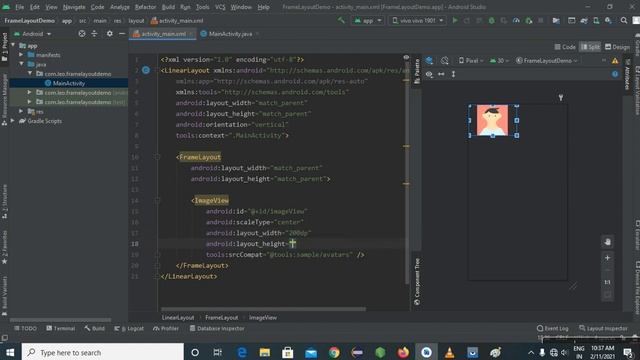The image size is (640, 360).
Task: Switch editor to Code view mode
Action: [x=565, y=47]
